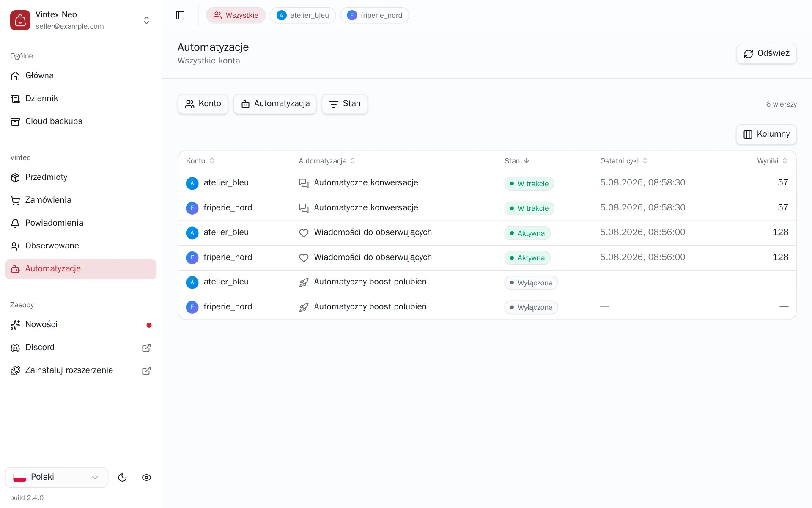The width and height of the screenshot is (812, 508).
Task: Open the Kolumny column chooser
Action: tap(766, 134)
